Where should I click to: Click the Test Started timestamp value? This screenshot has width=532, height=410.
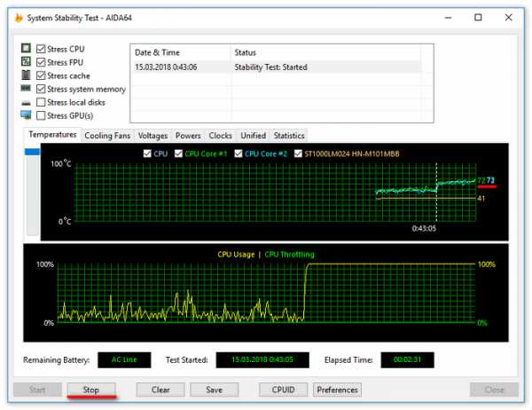pyautogui.click(x=262, y=359)
